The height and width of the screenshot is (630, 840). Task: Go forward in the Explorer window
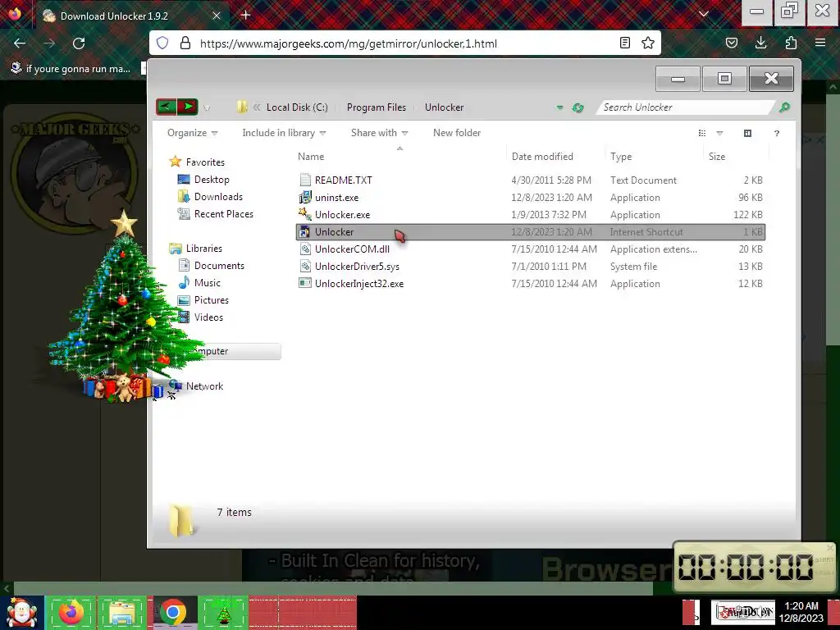[x=188, y=107]
